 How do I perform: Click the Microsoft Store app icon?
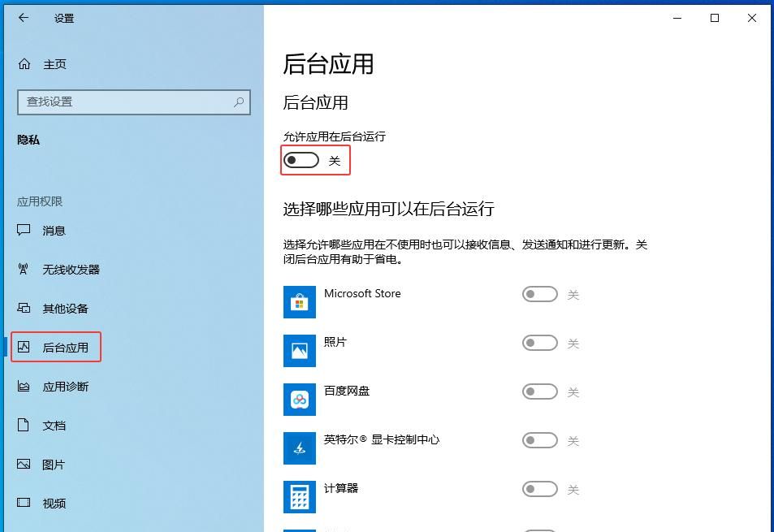pos(300,301)
